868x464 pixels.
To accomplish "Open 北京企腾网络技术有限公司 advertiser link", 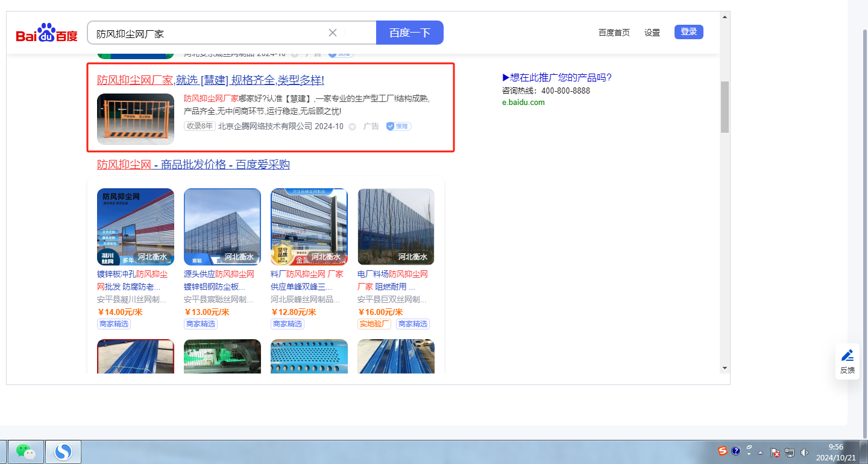I will click(265, 126).
